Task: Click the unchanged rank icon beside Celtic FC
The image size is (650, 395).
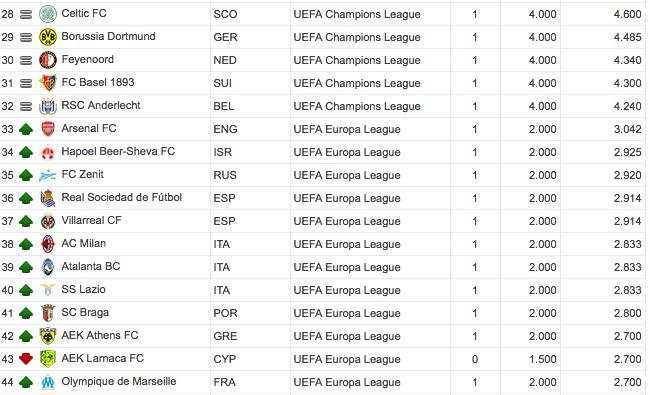Action: 26,15
